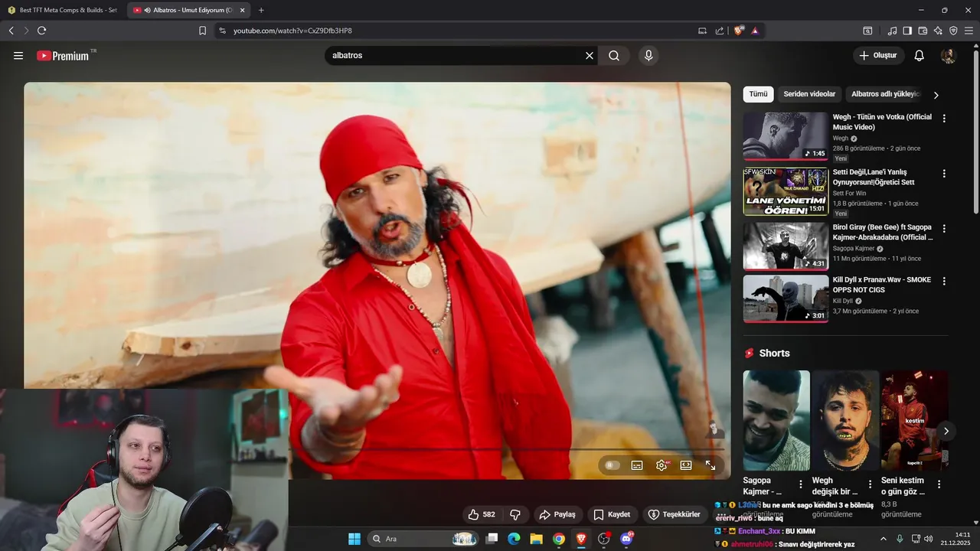Share this page from the address bar
The height and width of the screenshot is (551, 980).
click(720, 31)
